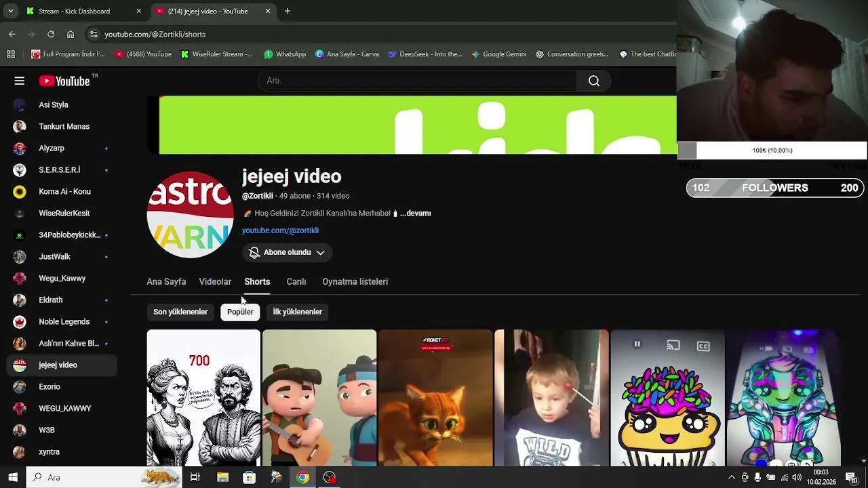The height and width of the screenshot is (488, 868).
Task: Open Oynatma listeleri channel tab
Action: (x=355, y=281)
